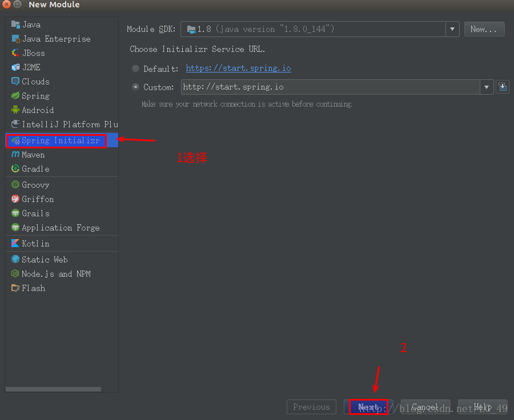This screenshot has height=420, width=514.
Task: Click the Android robot icon
Action: coord(15,110)
